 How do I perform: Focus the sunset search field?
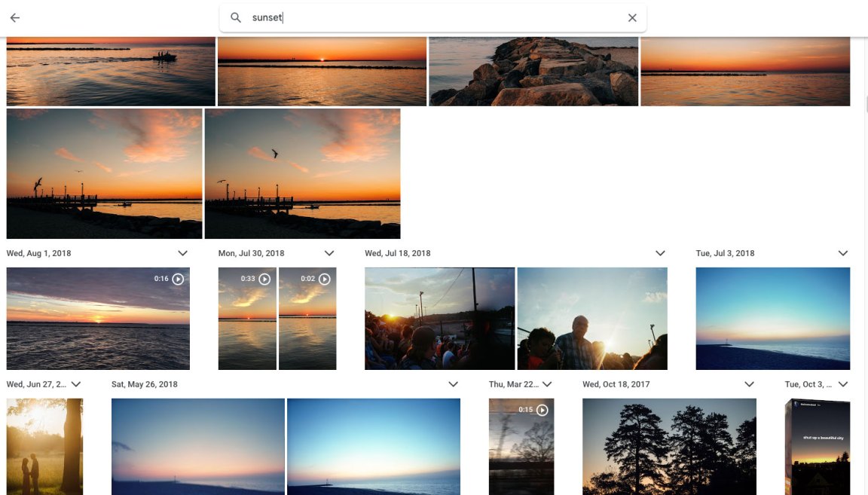click(433, 18)
